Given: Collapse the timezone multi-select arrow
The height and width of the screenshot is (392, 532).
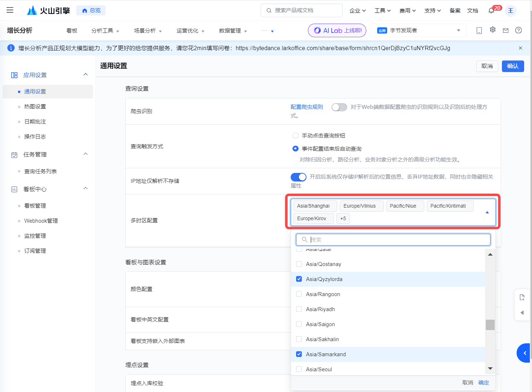Looking at the screenshot, I should click(487, 212).
